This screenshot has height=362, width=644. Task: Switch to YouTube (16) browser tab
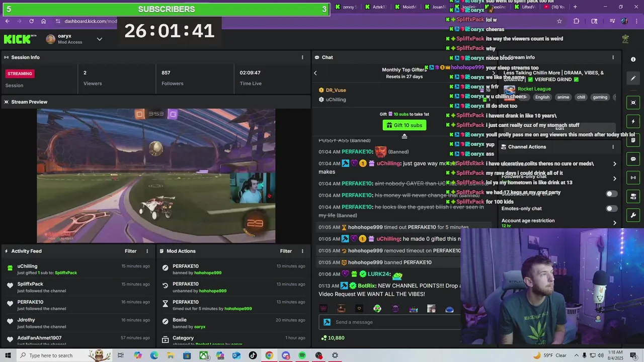554,7
